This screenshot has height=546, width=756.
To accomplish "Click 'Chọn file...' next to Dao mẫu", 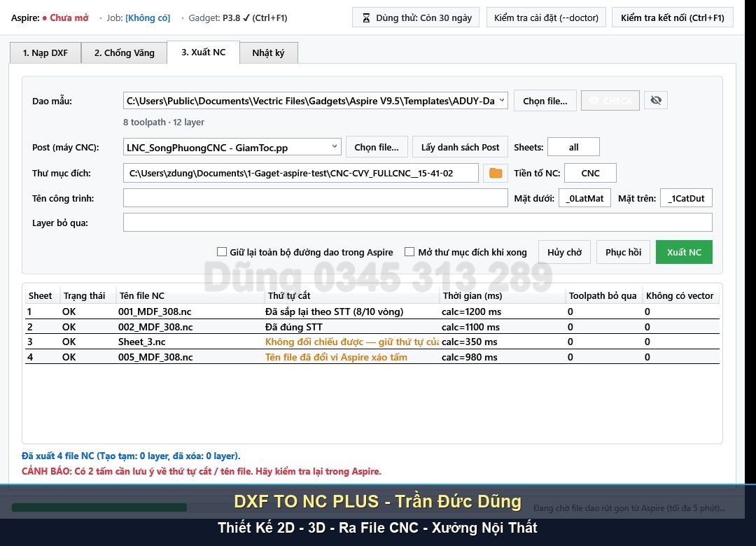I will click(545, 101).
